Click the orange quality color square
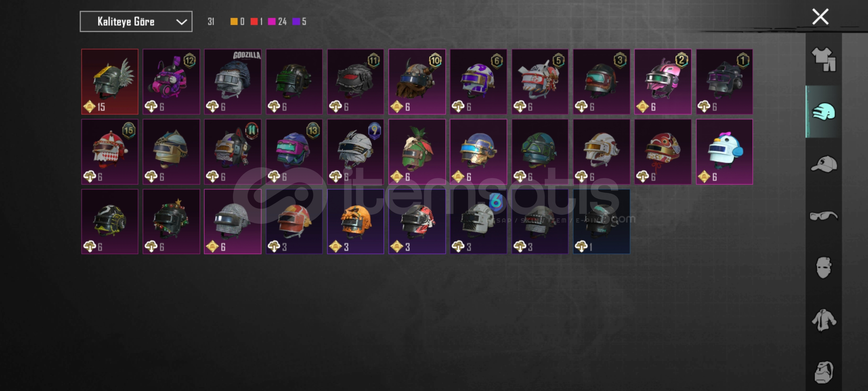Screen dimensions: 868x391 point(234,22)
